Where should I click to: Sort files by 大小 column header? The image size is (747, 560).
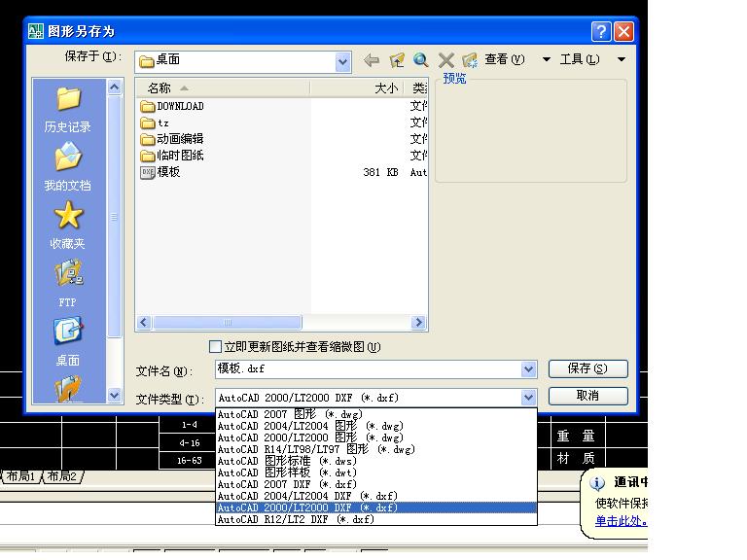click(x=357, y=88)
